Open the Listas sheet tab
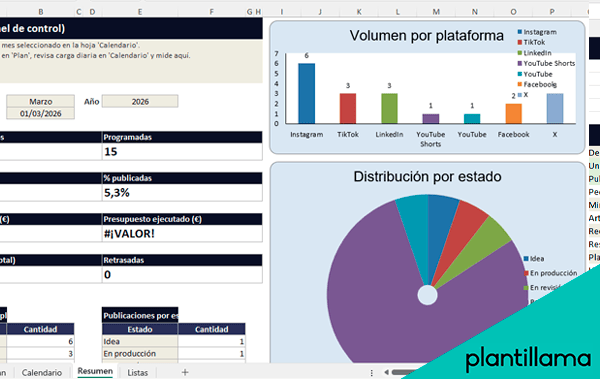The height and width of the screenshot is (379, 600). 138,372
